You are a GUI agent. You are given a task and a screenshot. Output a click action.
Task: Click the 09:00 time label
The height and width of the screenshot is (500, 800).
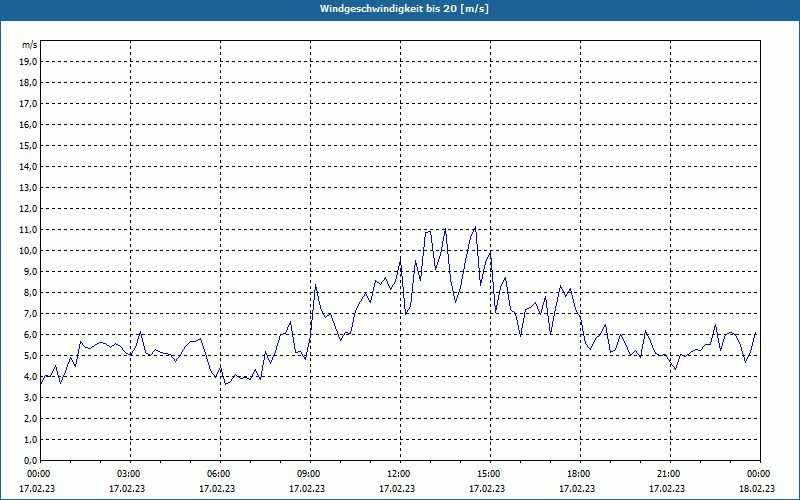(310, 474)
